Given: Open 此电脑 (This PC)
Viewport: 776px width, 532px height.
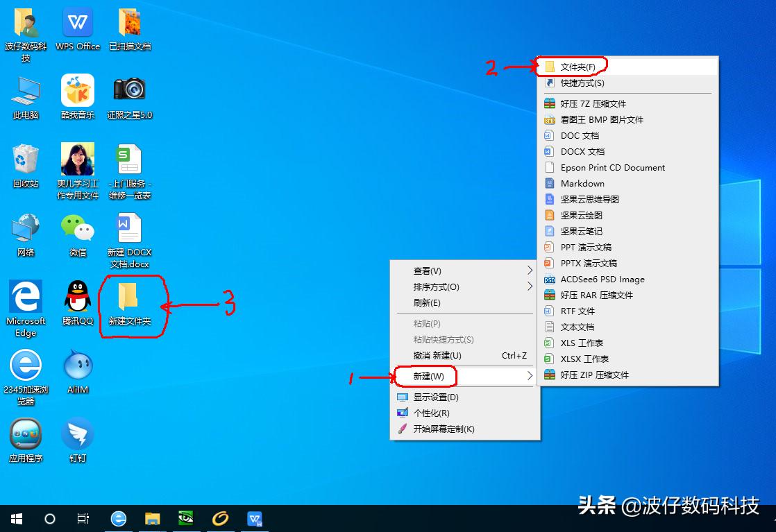Looking at the screenshot, I should point(26,90).
